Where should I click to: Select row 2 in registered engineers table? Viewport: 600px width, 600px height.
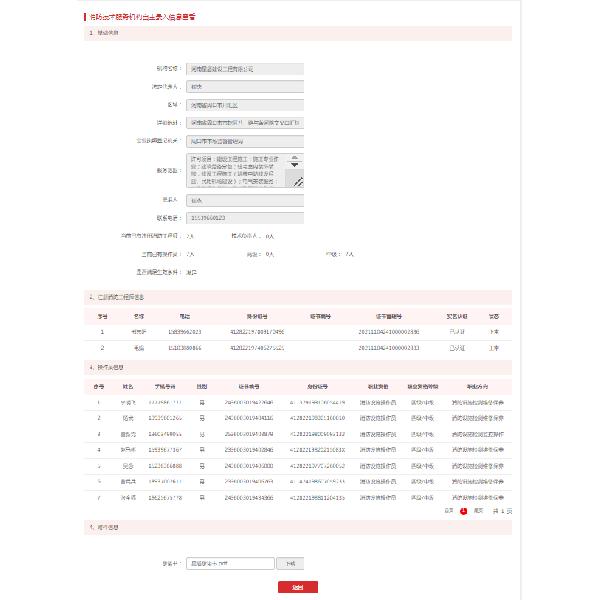(x=300, y=347)
